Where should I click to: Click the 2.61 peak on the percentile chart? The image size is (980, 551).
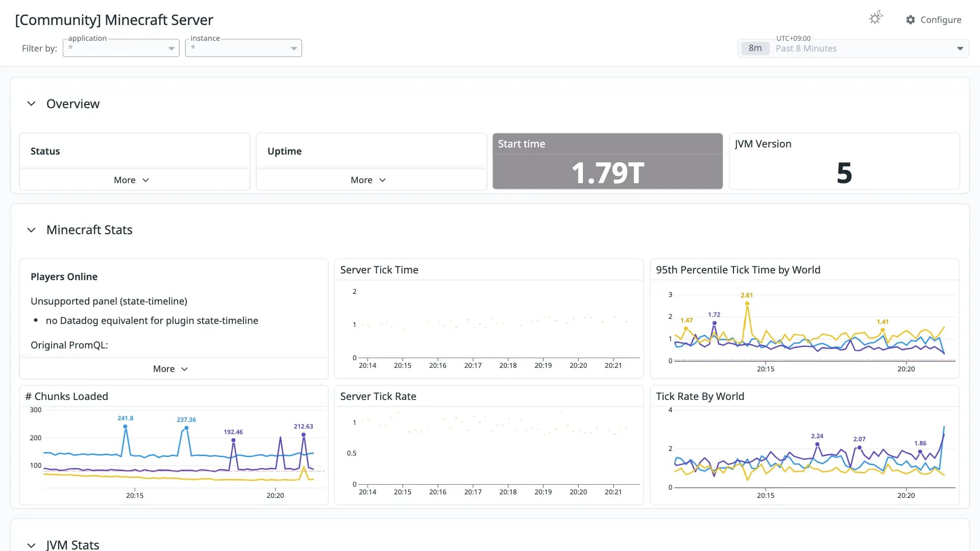click(x=747, y=304)
